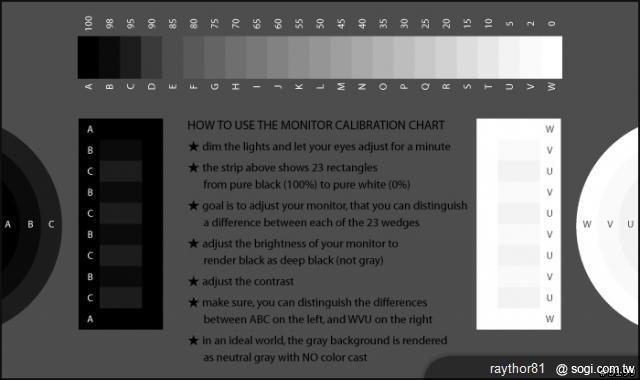Click the 50 percent gray swatch above L
Image resolution: width=640 pixels, height=380 pixels.
pyautogui.click(x=320, y=57)
